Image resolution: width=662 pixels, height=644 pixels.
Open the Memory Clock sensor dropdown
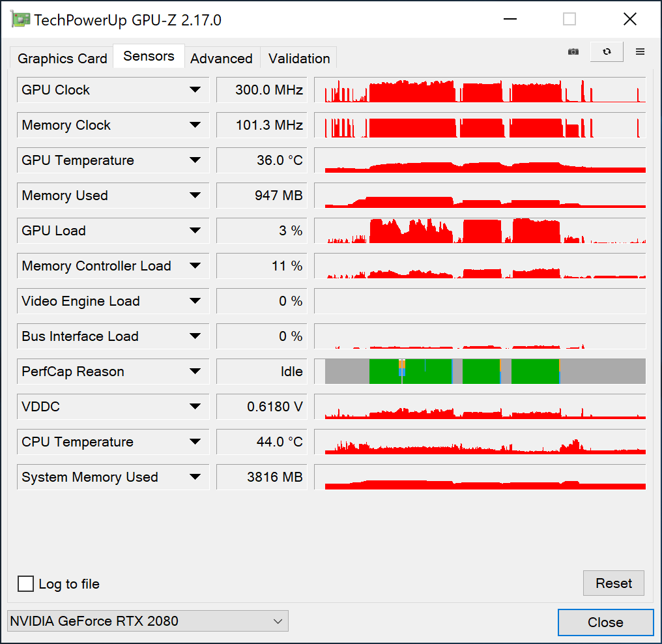(x=113, y=125)
